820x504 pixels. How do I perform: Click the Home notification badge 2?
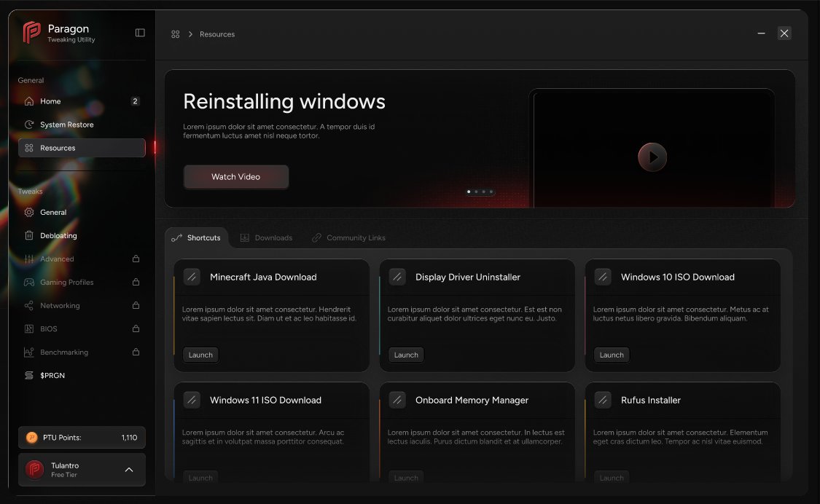[x=135, y=101]
